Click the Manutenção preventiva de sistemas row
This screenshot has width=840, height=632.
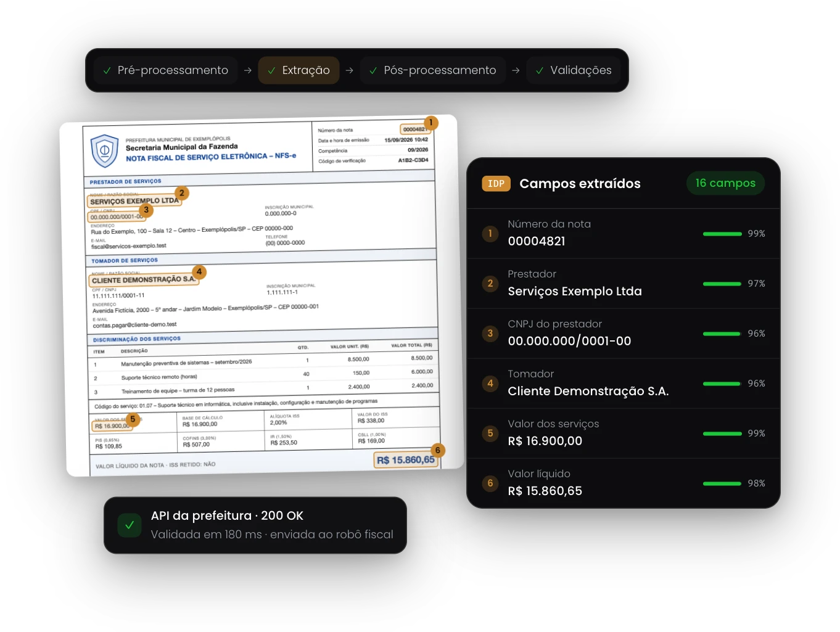click(263, 362)
